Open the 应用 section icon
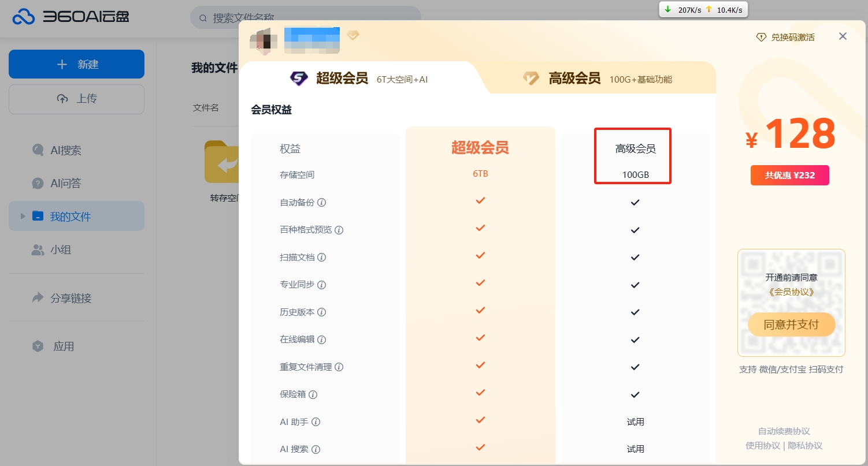This screenshot has width=868, height=466. (36, 346)
